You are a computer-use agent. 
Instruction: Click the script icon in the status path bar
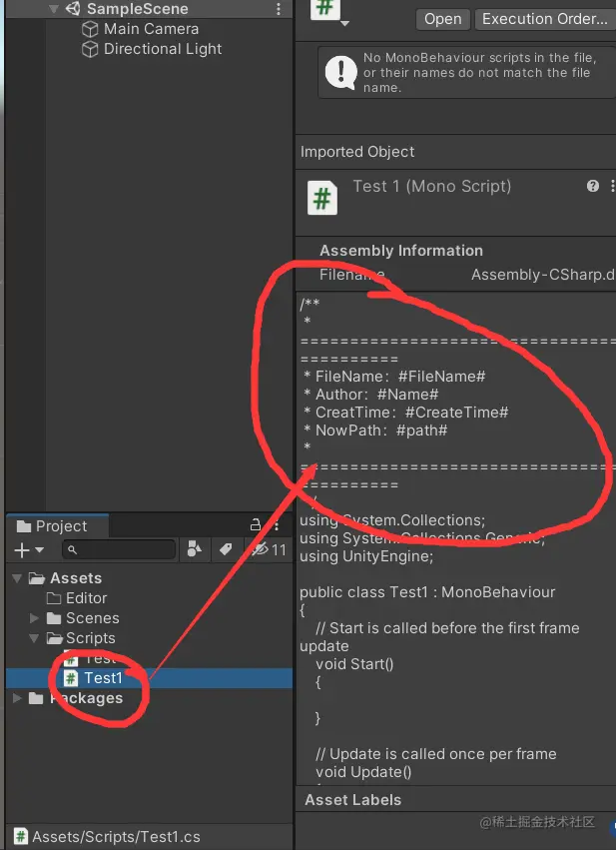click(21, 836)
